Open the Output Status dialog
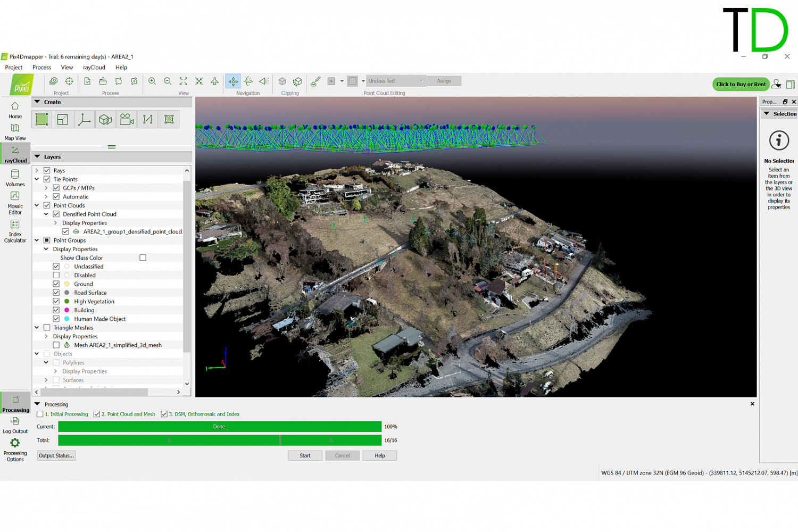 tap(56, 455)
